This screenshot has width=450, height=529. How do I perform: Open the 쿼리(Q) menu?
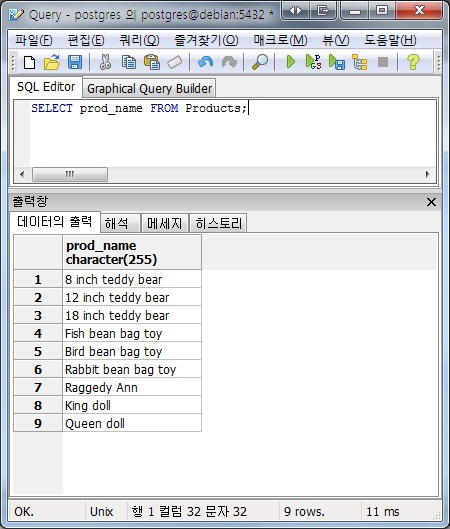[139, 40]
